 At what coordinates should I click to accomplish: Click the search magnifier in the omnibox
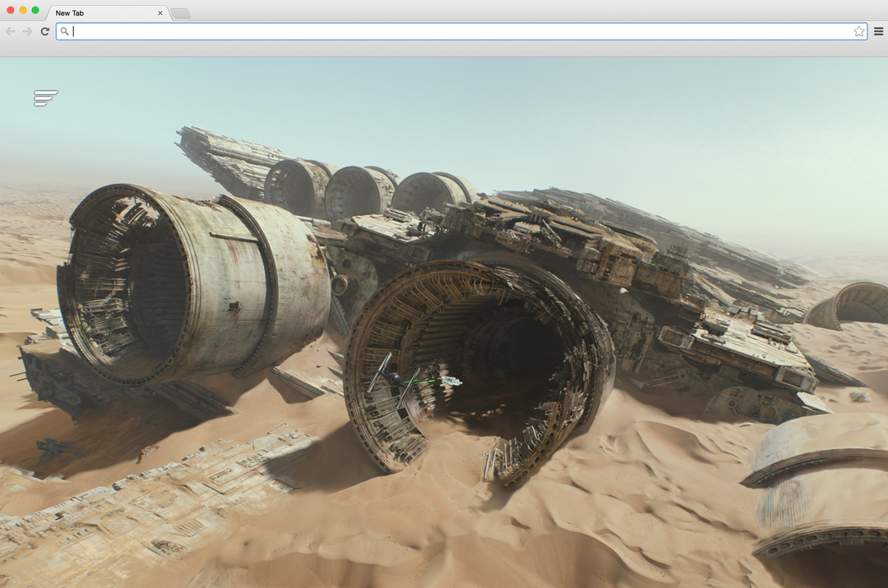(65, 31)
